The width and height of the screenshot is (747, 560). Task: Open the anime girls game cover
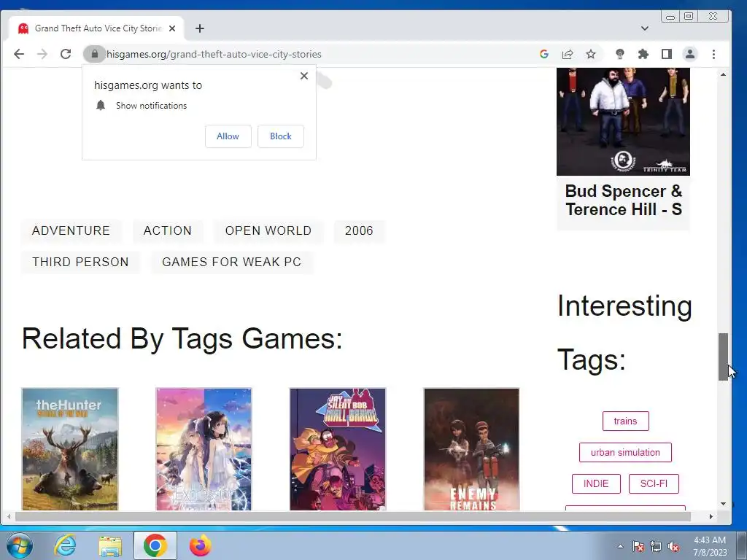(204, 449)
